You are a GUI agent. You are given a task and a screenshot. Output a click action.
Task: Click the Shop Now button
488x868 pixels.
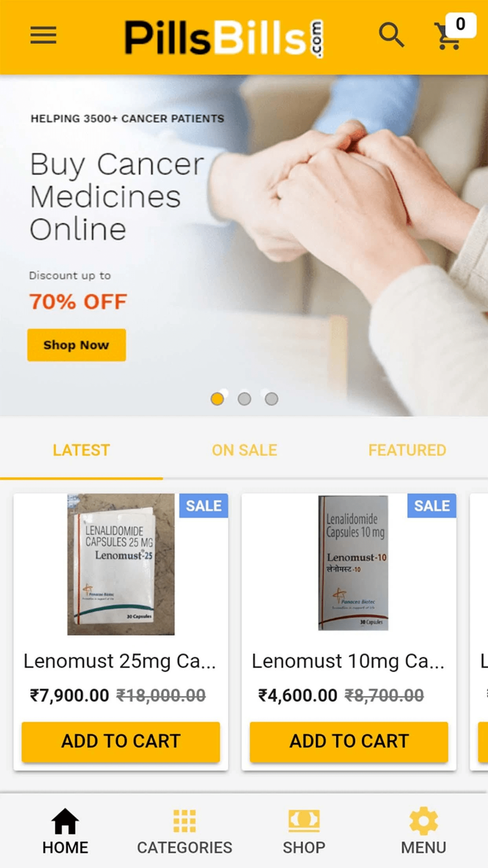(x=77, y=345)
